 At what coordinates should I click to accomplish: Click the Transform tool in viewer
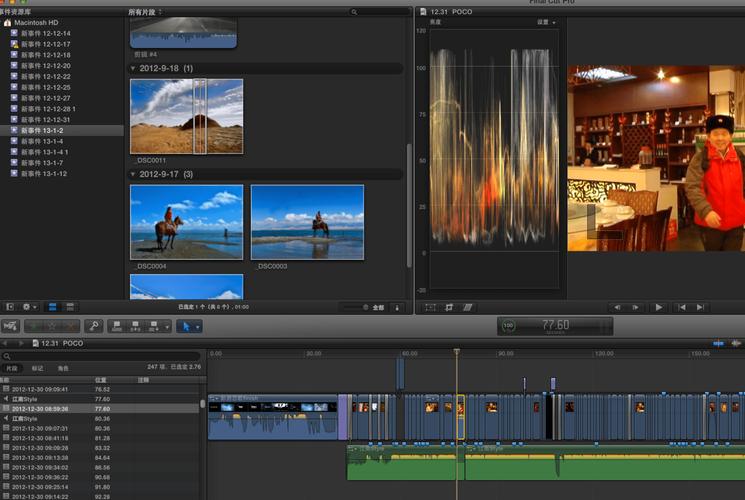pos(430,307)
